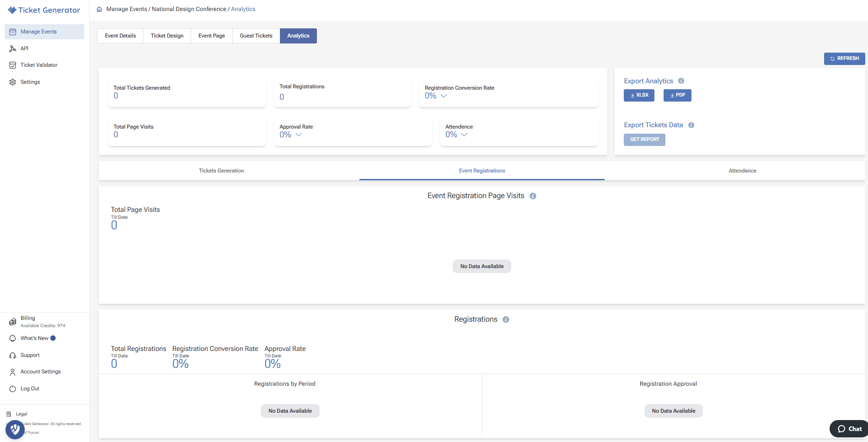Select the Analytics tab
Image resolution: width=868 pixels, height=442 pixels.
(298, 36)
